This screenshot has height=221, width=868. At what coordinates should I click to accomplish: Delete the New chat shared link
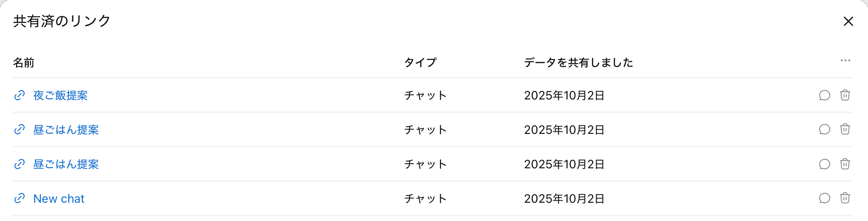click(x=845, y=198)
